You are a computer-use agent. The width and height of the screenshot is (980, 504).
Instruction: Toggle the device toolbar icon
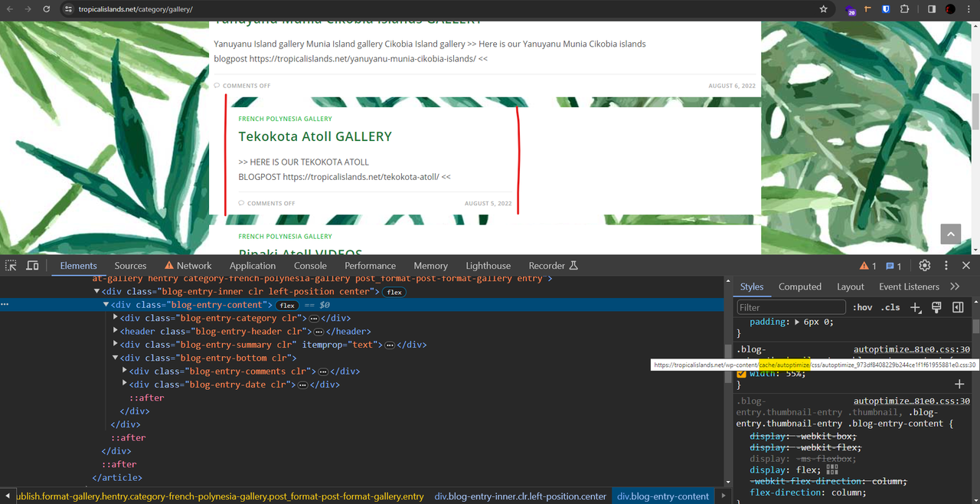(32, 266)
